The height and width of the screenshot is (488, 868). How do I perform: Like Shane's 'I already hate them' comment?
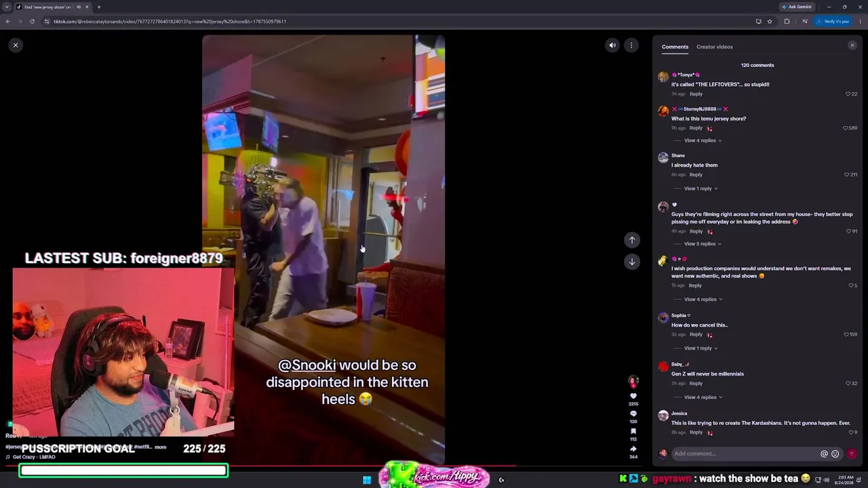tap(846, 175)
